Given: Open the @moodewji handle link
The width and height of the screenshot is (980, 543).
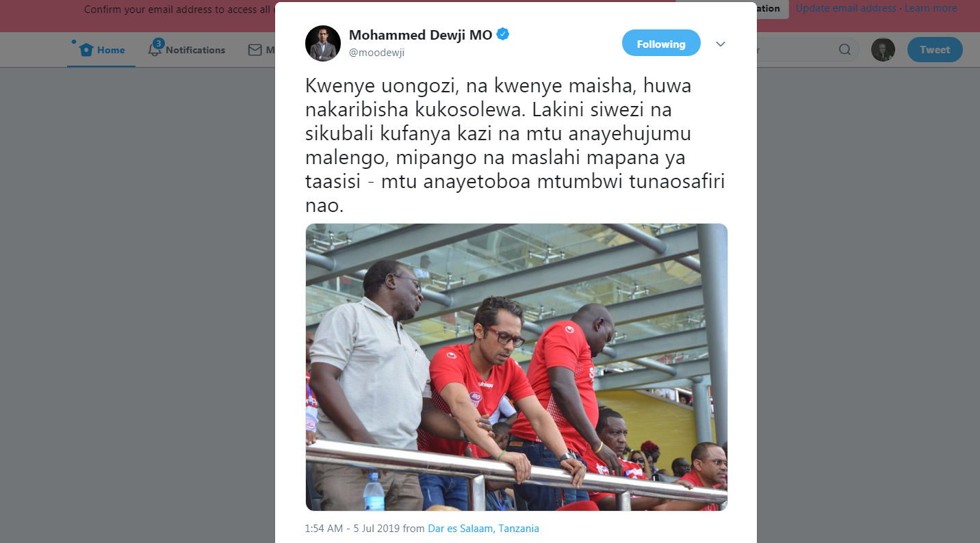Looking at the screenshot, I should 376,52.
